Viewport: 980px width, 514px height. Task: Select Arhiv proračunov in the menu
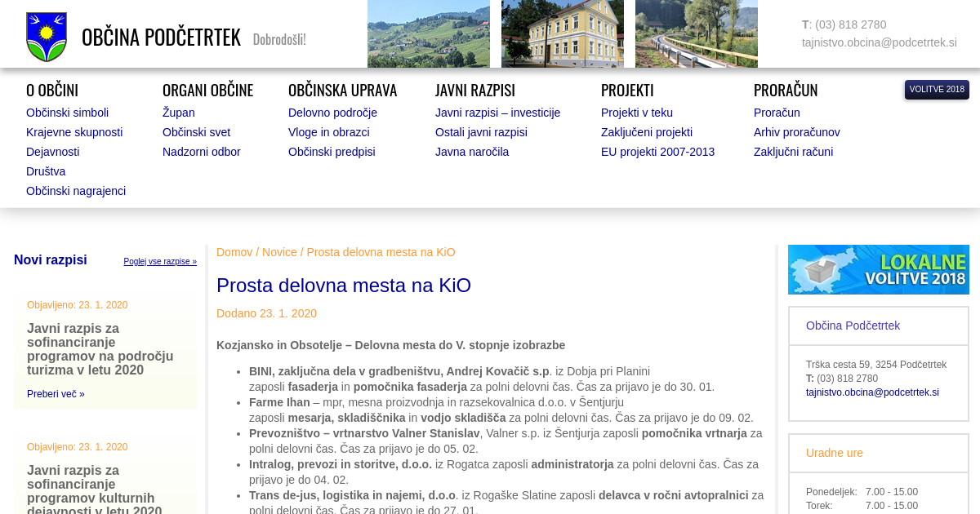(x=796, y=132)
